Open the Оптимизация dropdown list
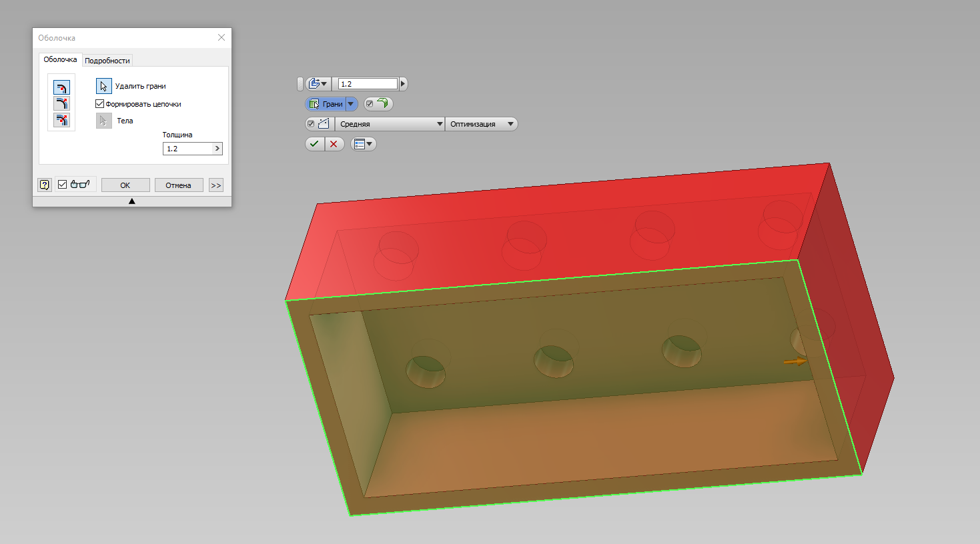The height and width of the screenshot is (544, 980). (x=481, y=124)
